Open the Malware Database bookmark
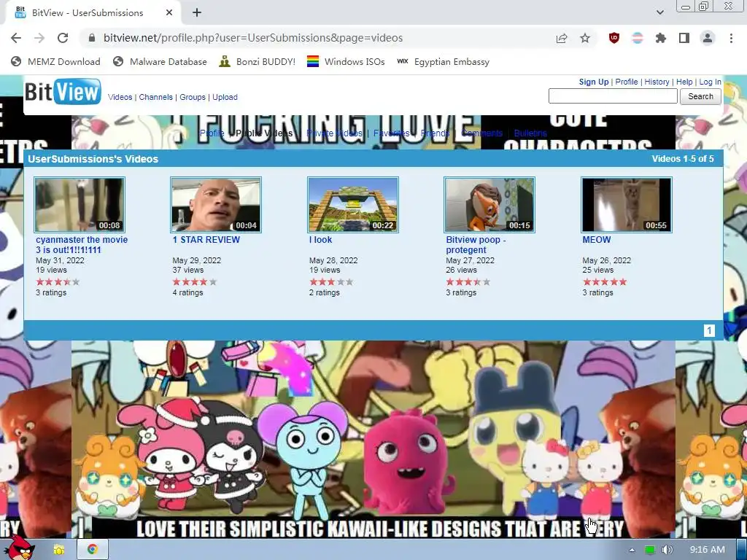 click(x=160, y=61)
